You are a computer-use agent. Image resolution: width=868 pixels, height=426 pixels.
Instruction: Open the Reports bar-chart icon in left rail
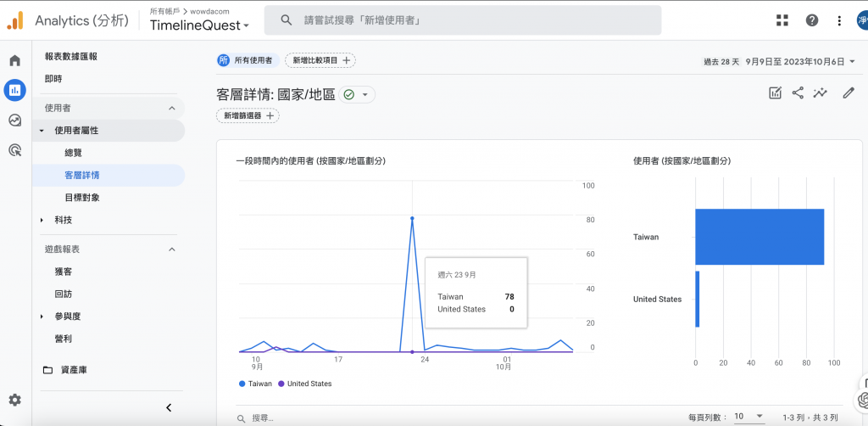(x=15, y=90)
